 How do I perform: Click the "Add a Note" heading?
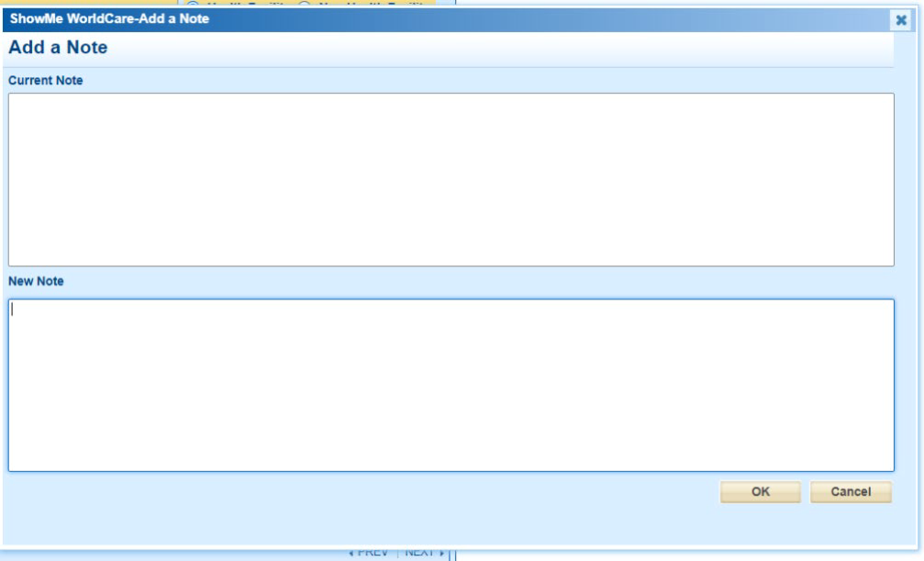point(58,47)
